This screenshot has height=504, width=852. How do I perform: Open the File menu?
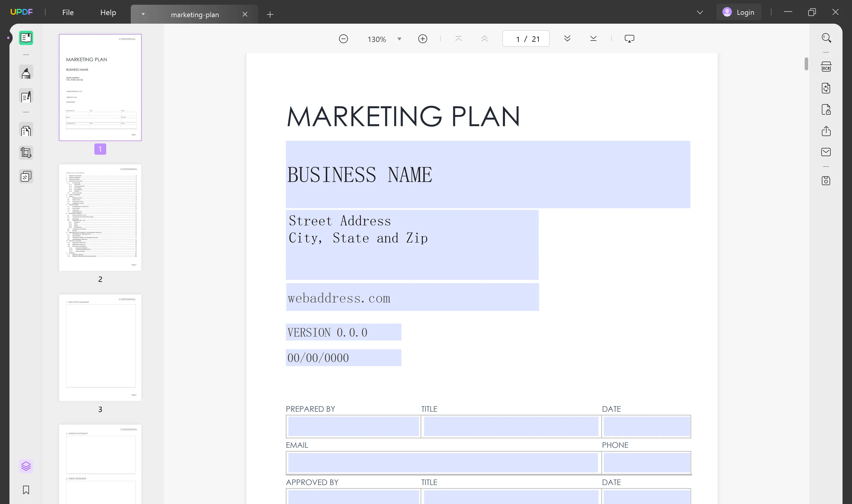tap(67, 12)
